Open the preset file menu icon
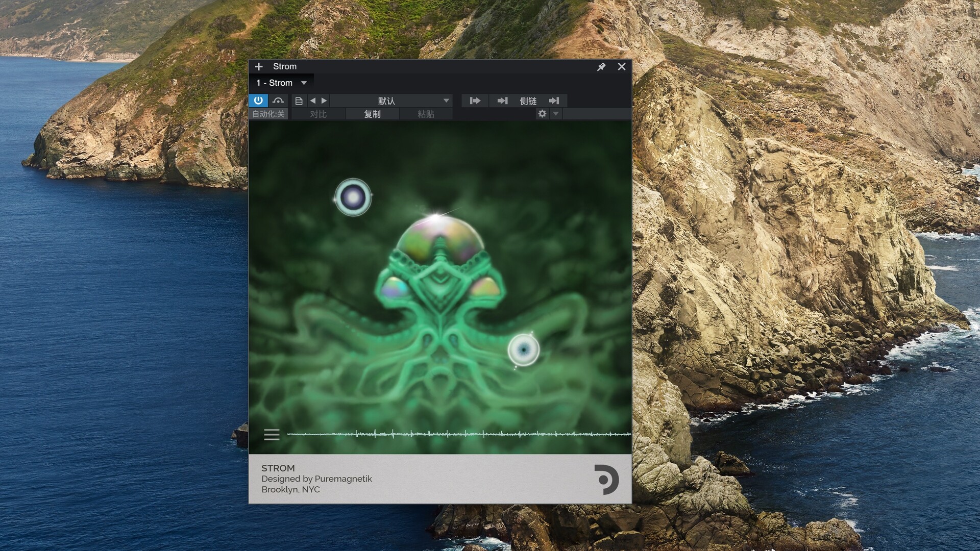 pos(299,101)
